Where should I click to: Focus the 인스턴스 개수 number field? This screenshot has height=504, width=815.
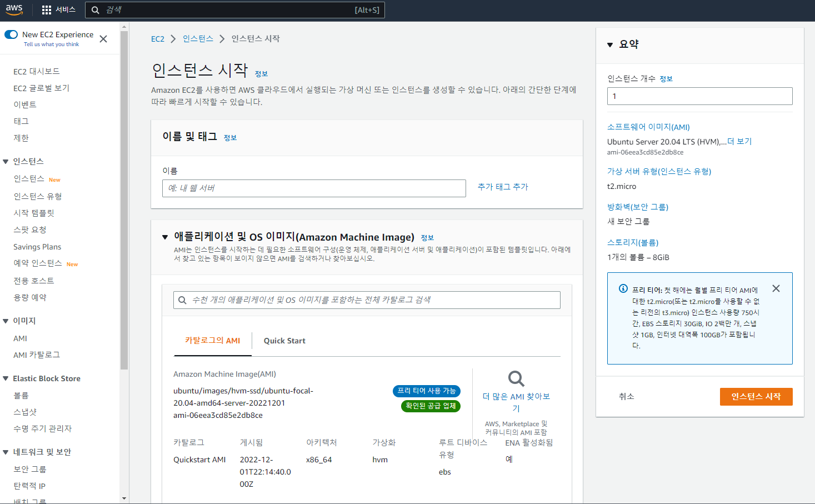point(700,96)
